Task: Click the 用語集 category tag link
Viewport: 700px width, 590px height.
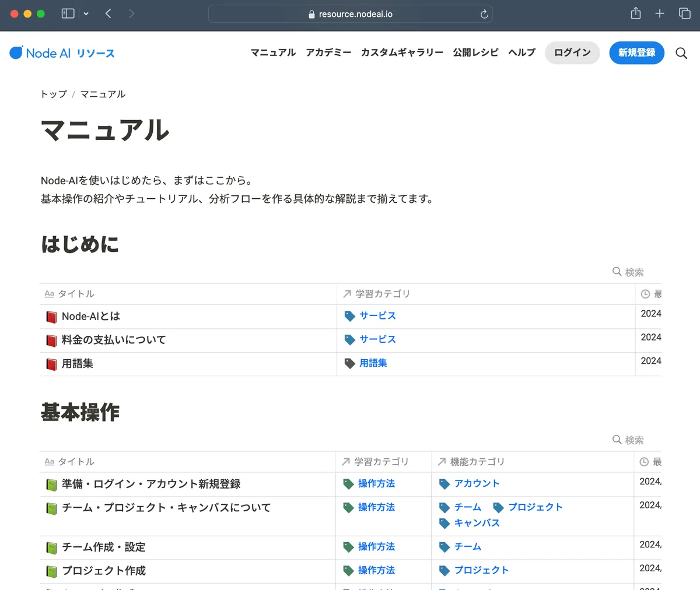Action: [373, 363]
